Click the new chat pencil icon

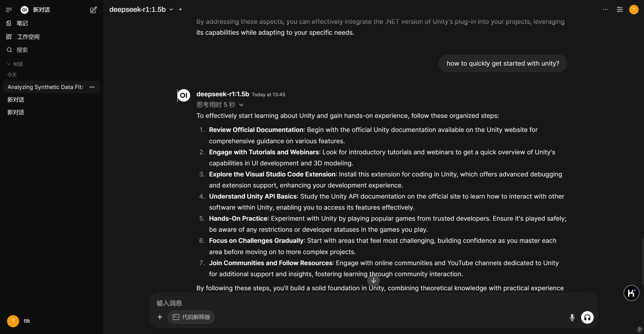[93, 10]
